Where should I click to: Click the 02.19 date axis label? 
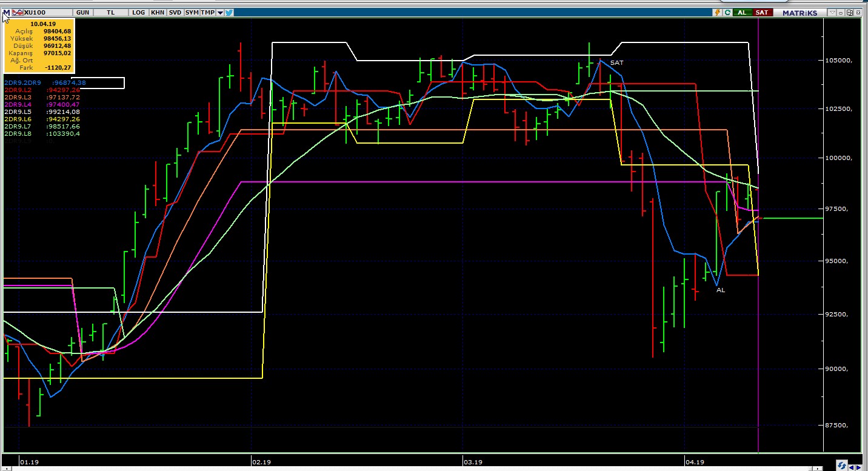pos(262,461)
